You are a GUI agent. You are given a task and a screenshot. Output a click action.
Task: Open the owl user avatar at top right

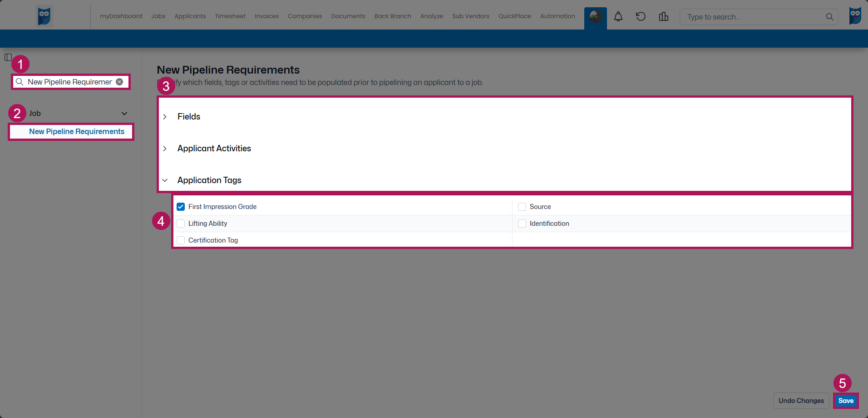pos(855,16)
